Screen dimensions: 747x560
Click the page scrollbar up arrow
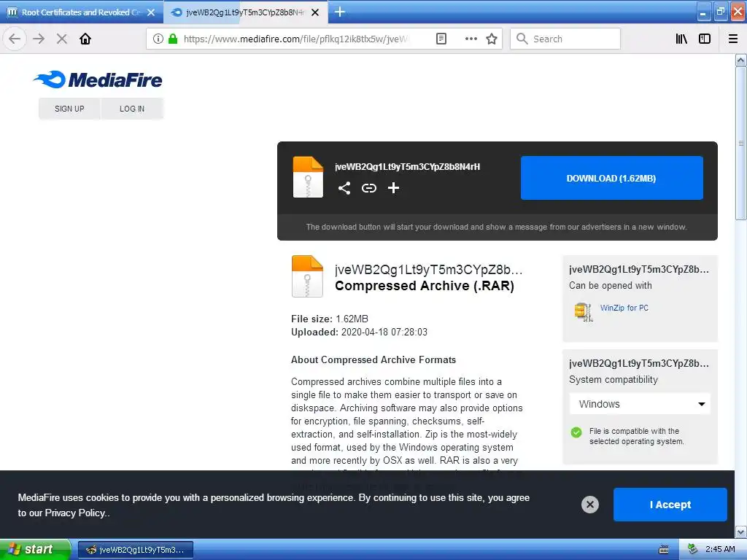740,60
